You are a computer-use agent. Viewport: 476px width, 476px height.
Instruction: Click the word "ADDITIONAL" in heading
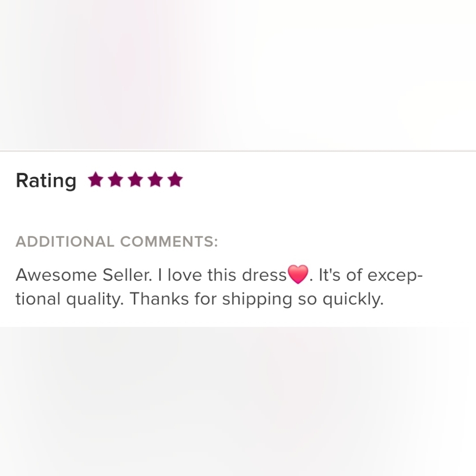[65, 242]
